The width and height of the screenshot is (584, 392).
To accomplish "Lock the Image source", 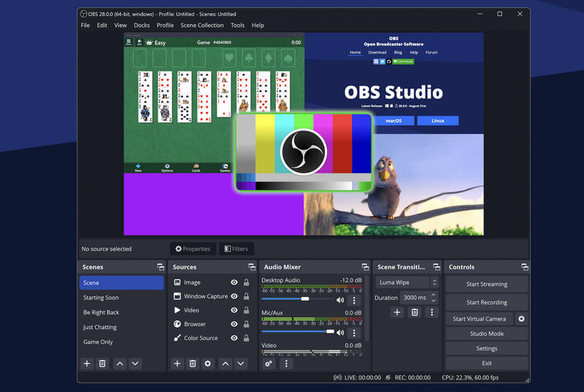I will (x=246, y=283).
